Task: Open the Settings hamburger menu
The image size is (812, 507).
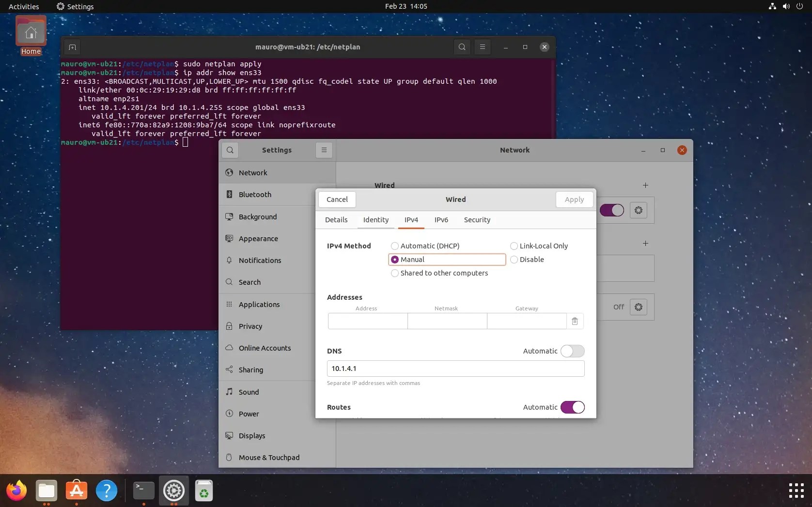Action: coord(324,150)
